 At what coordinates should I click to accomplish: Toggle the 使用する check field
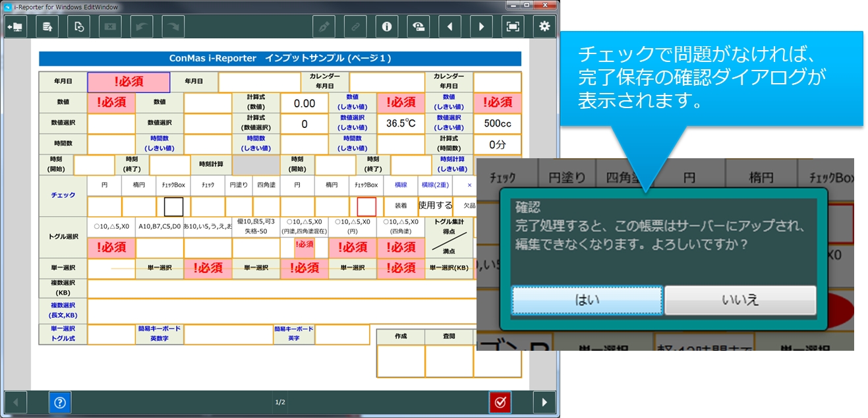point(436,206)
